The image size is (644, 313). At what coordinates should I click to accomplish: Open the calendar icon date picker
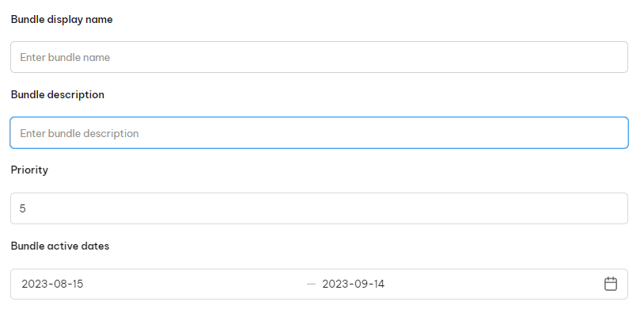[x=610, y=284]
